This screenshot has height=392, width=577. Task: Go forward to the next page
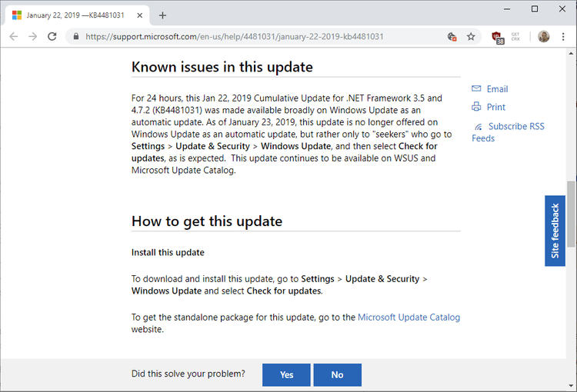(x=33, y=36)
